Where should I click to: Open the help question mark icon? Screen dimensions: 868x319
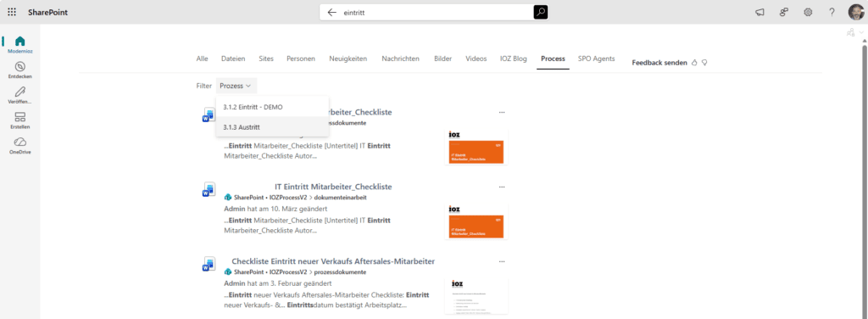832,12
